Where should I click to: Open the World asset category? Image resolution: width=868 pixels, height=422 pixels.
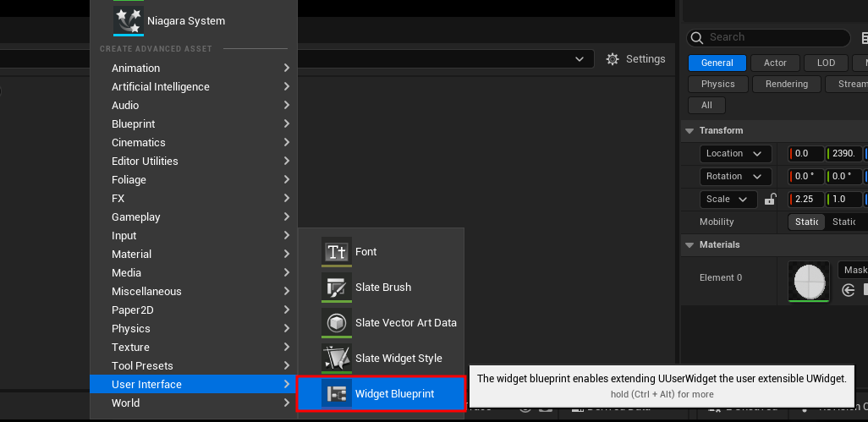point(194,403)
